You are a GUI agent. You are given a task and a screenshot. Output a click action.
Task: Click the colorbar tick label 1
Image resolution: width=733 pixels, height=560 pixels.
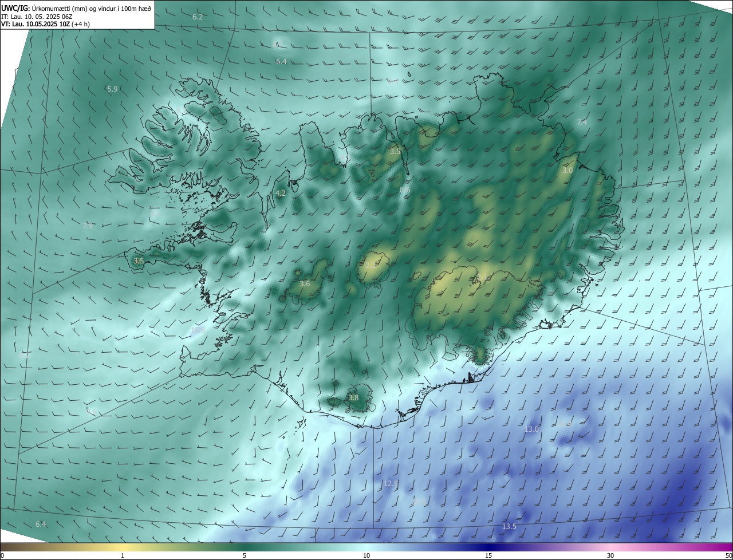[x=123, y=555]
